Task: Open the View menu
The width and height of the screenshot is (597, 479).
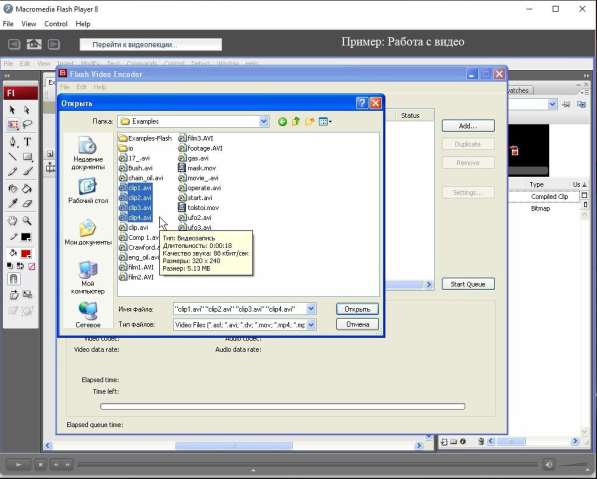Action: tap(29, 24)
